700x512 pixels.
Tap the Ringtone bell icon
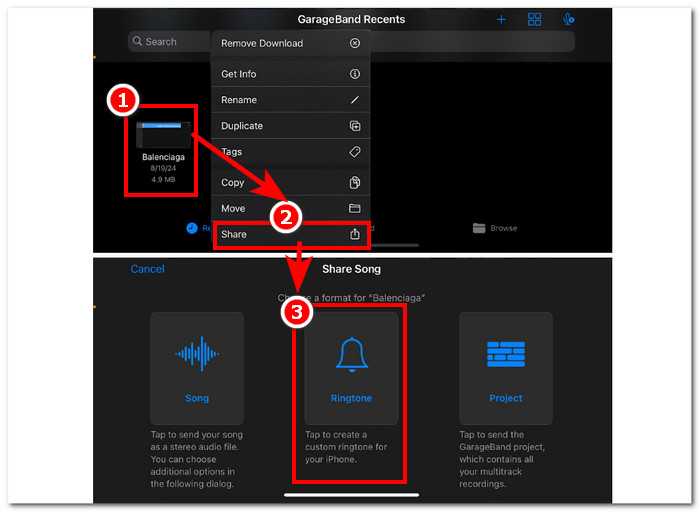[352, 354]
